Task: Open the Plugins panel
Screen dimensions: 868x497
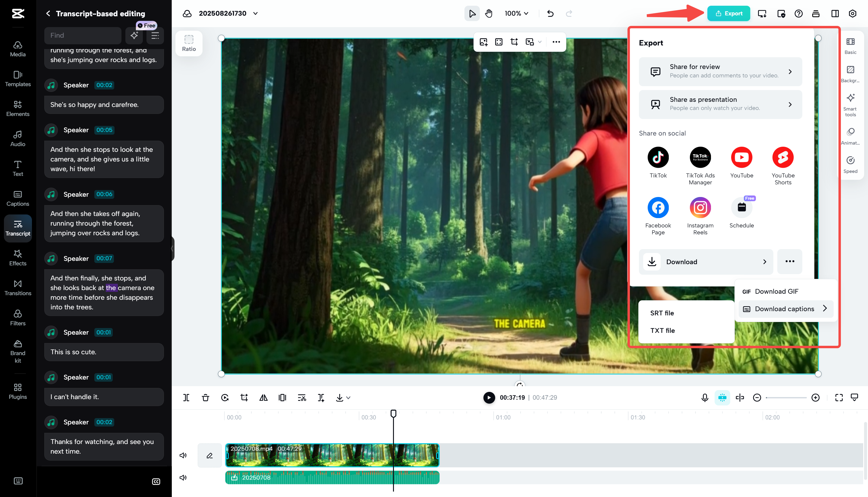Action: [18, 391]
